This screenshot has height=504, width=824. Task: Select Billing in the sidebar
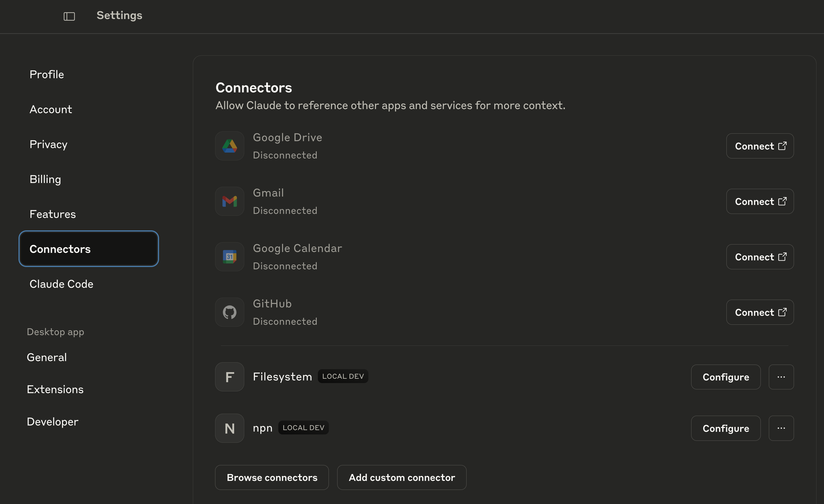pos(45,179)
